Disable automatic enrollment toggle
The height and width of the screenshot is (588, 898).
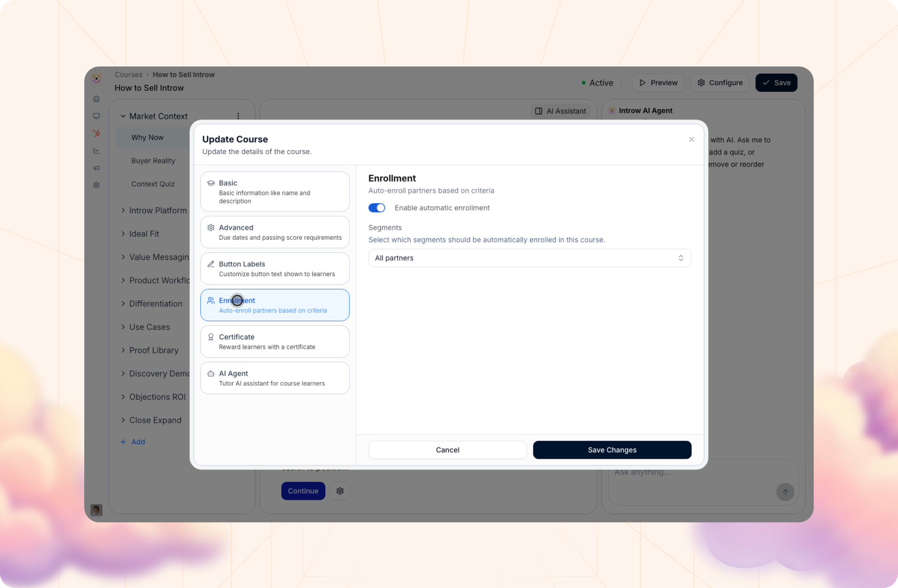377,208
